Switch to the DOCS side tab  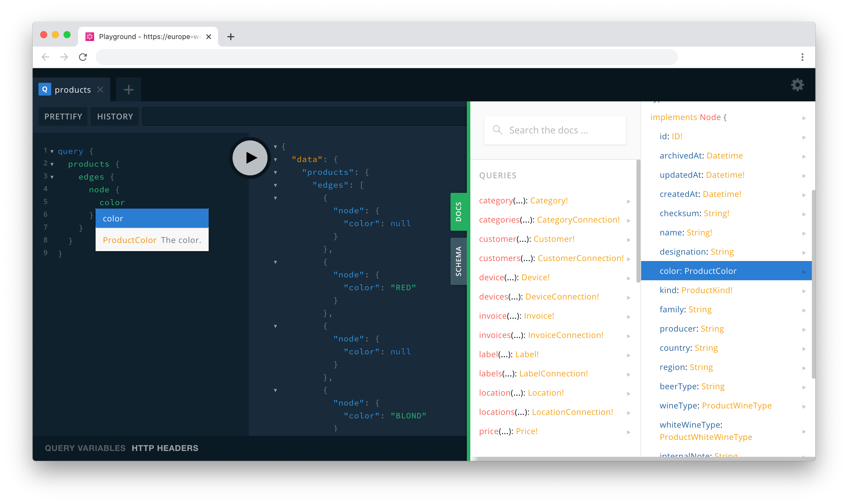pos(458,212)
